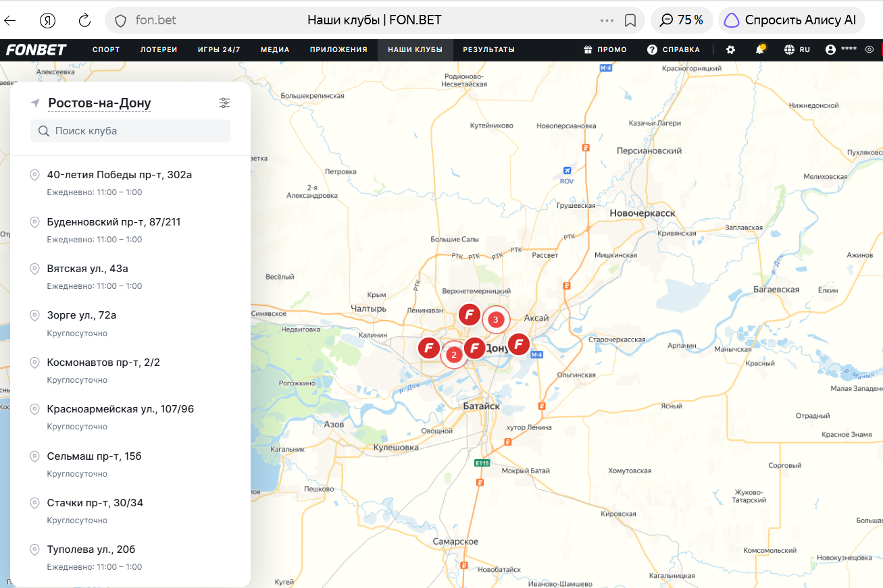This screenshot has height=588, width=883.
Task: Click the pin icon for Стачки пр-т, 30/34
Action: click(34, 503)
